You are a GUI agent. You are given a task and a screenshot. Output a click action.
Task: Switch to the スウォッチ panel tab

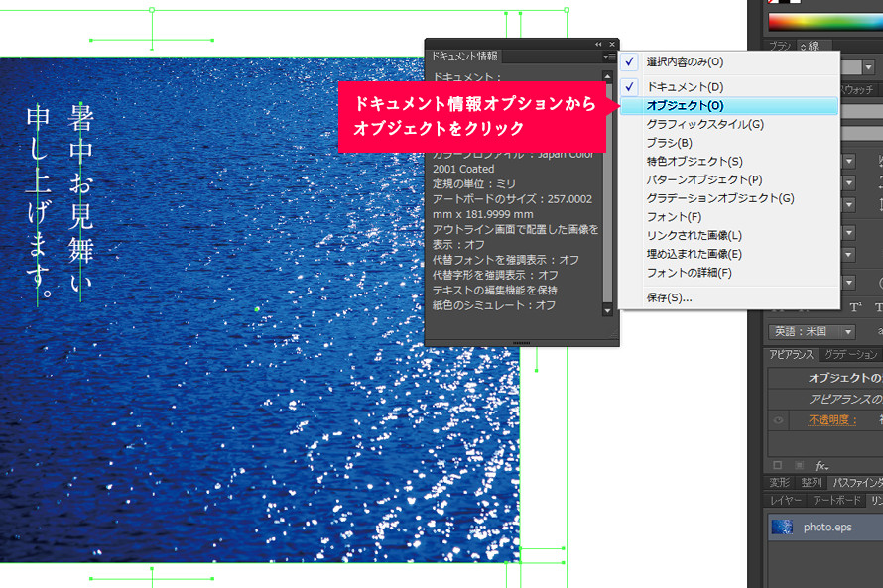(x=857, y=90)
